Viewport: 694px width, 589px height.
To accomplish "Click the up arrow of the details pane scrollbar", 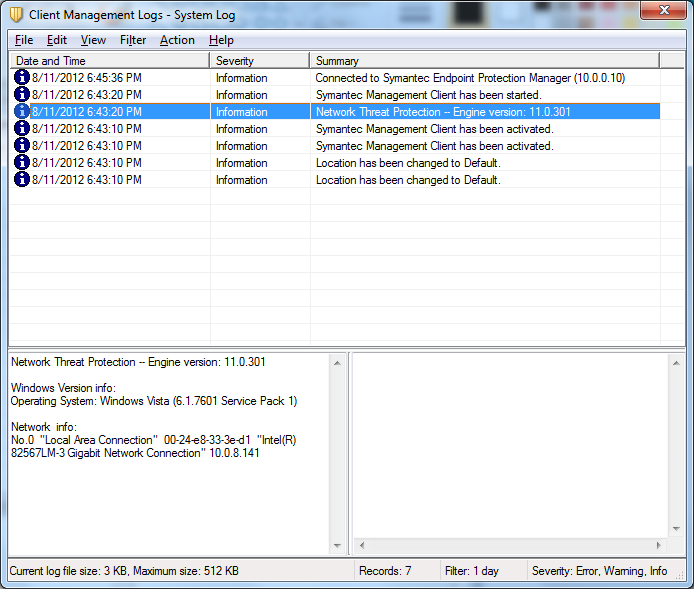I will [x=337, y=361].
